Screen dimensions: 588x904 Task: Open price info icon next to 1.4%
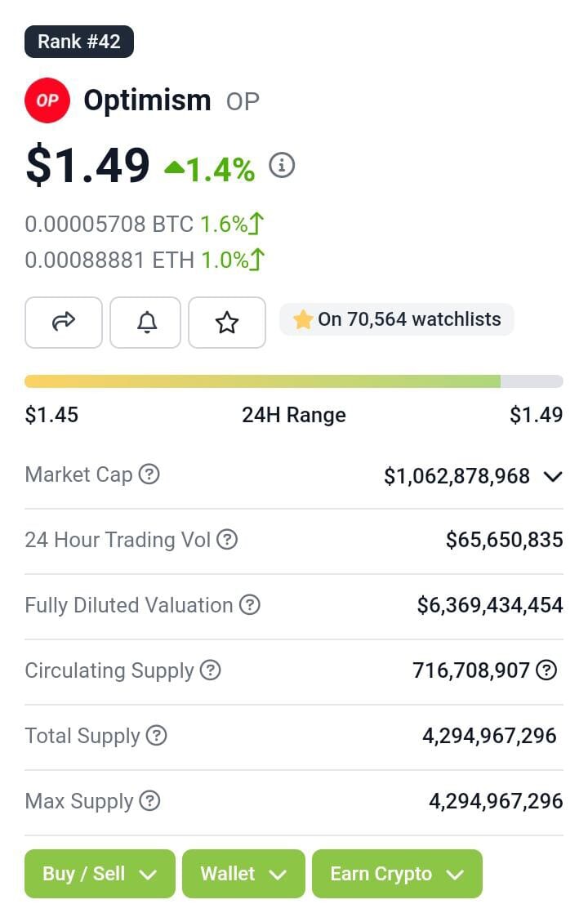coord(282,166)
